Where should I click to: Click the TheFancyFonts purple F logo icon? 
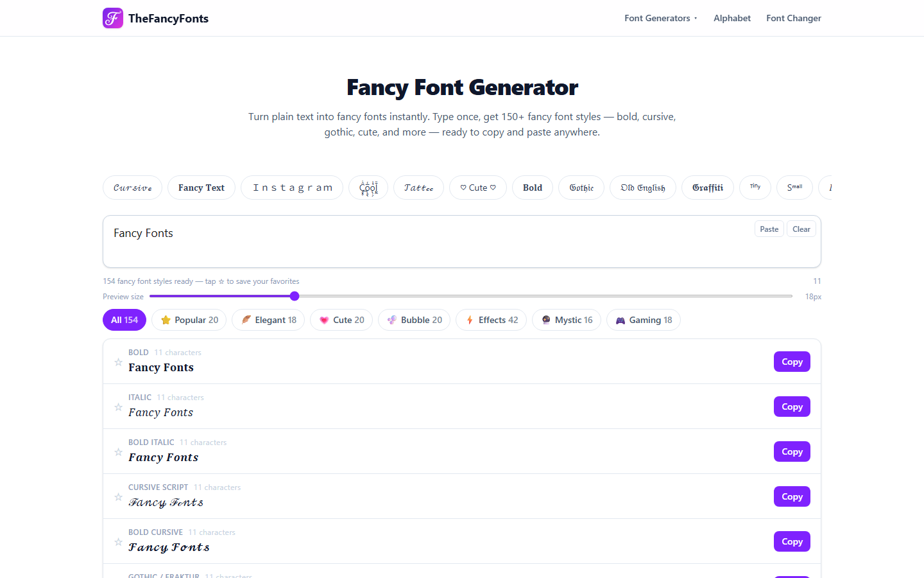[x=113, y=18]
